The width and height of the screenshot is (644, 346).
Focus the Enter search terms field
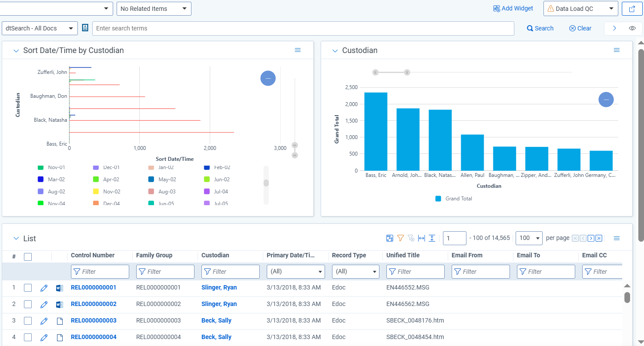point(303,28)
